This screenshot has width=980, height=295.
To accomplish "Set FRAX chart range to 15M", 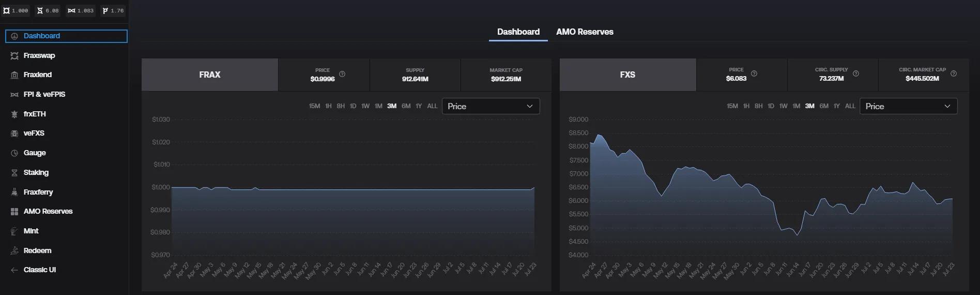I will coord(314,106).
